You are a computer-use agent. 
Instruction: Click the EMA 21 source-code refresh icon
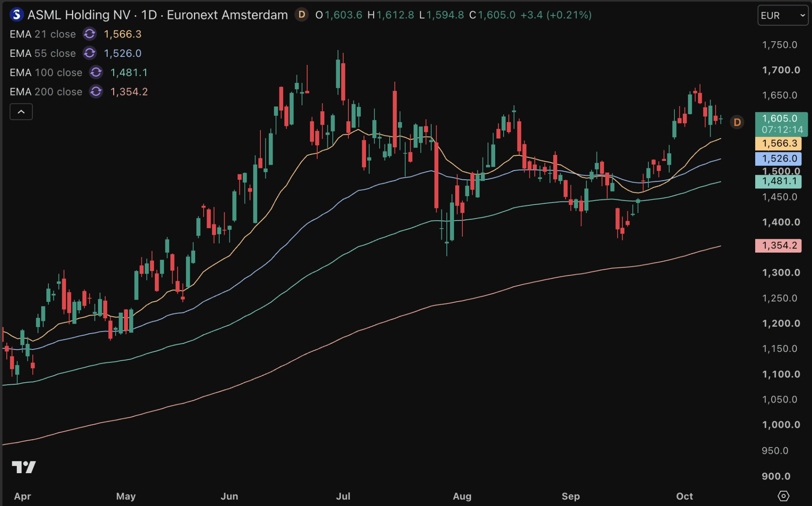(x=90, y=34)
